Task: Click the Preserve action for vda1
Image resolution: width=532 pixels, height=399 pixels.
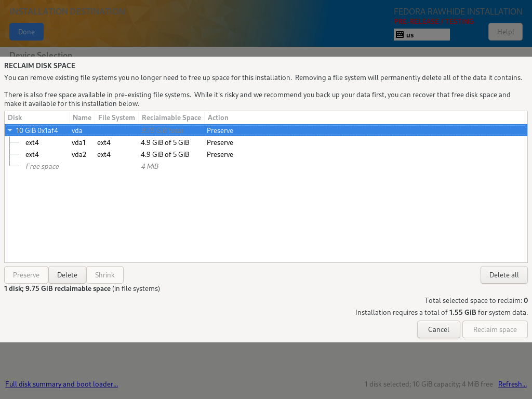Action: coord(220,142)
